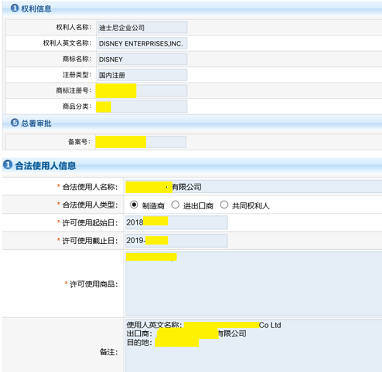382x372 pixels.
Task: Click the 使用人英文名称 line in remarks
Action: point(204,325)
